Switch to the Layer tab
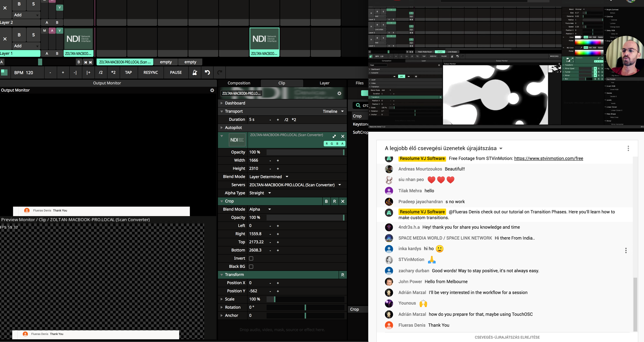 click(x=324, y=83)
